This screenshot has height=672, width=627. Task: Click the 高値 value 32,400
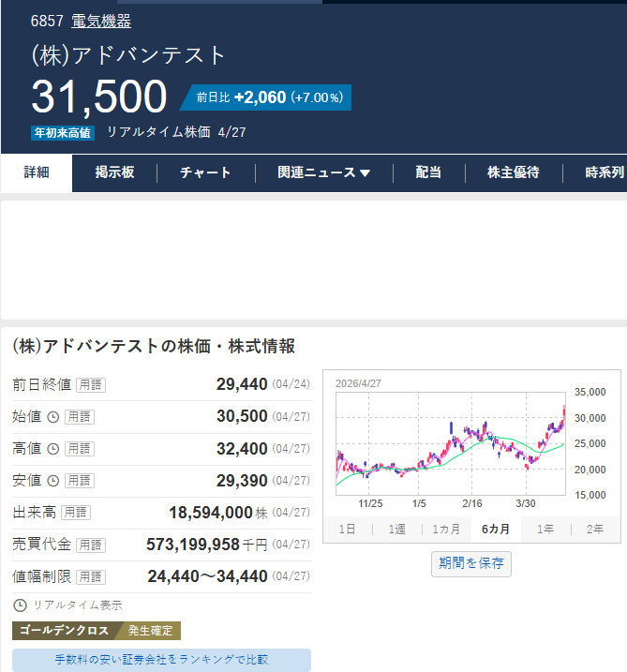tap(242, 449)
